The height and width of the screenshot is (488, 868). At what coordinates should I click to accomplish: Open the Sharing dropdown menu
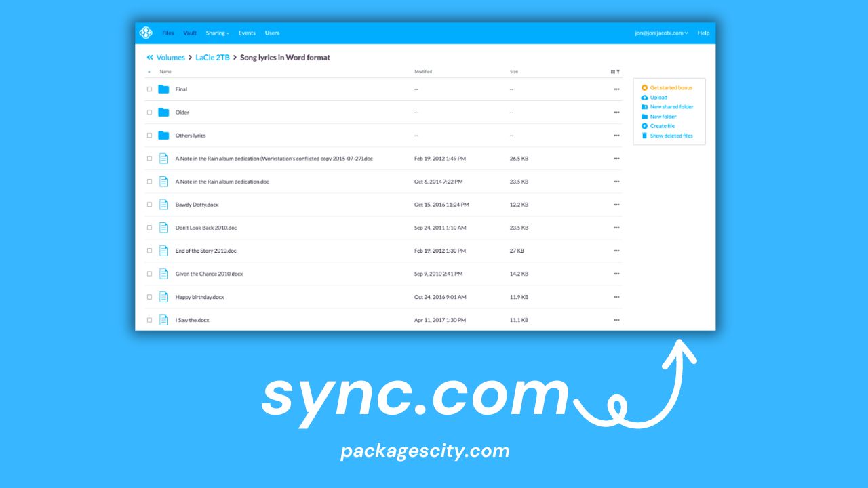[x=218, y=33]
